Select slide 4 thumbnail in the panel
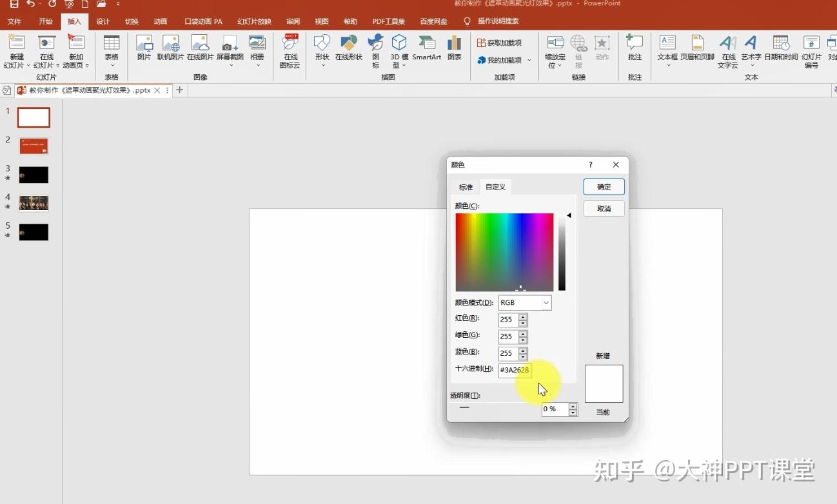The image size is (837, 504). coord(33,202)
